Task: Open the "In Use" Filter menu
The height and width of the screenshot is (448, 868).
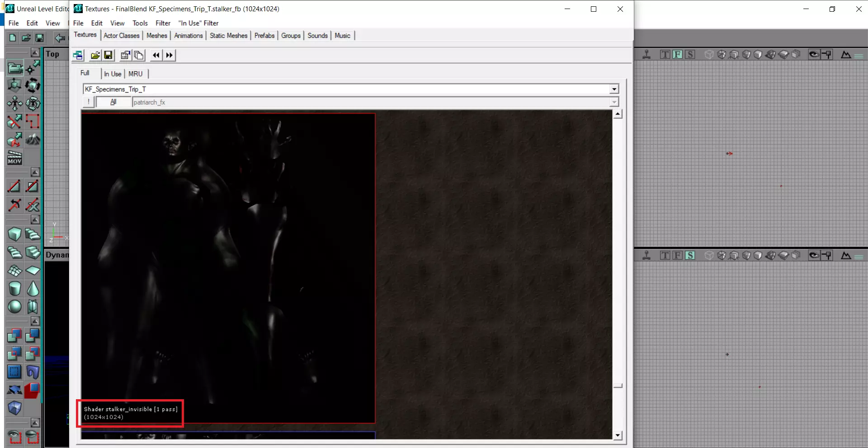Action: pyautogui.click(x=198, y=23)
